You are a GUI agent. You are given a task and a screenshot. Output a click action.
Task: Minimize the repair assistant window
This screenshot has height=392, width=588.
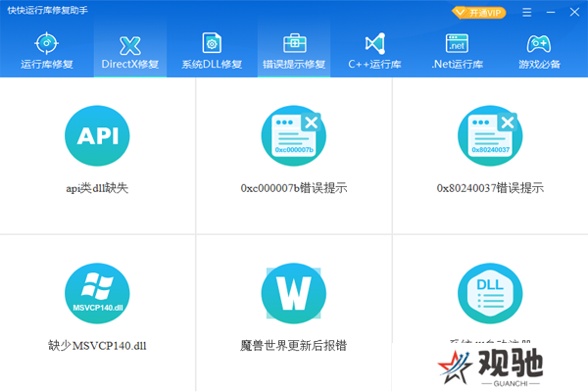click(x=551, y=13)
